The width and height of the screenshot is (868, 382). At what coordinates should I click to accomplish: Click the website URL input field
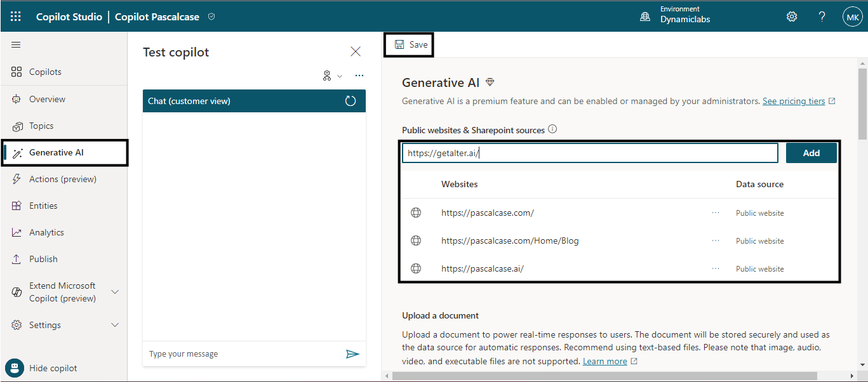click(589, 153)
